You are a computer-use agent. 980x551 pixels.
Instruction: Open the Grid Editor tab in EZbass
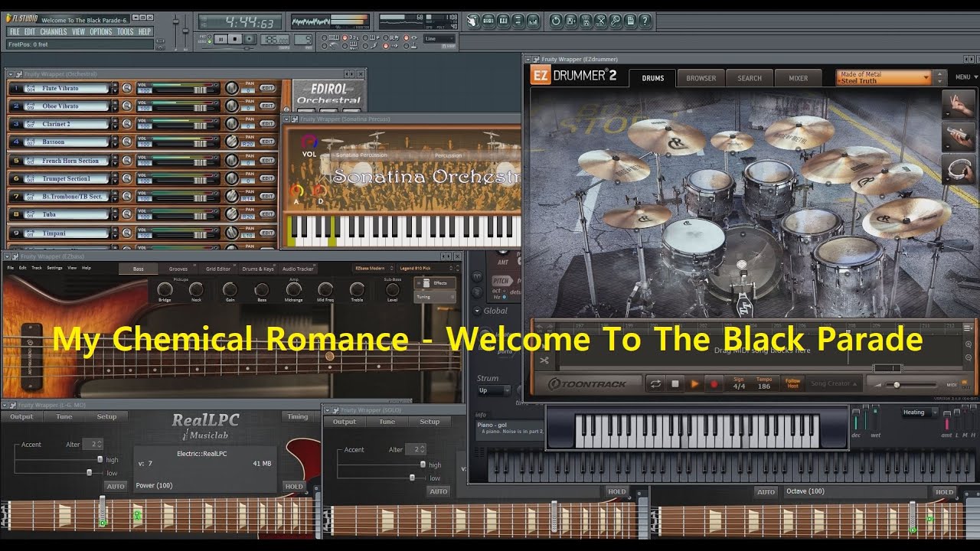click(218, 269)
